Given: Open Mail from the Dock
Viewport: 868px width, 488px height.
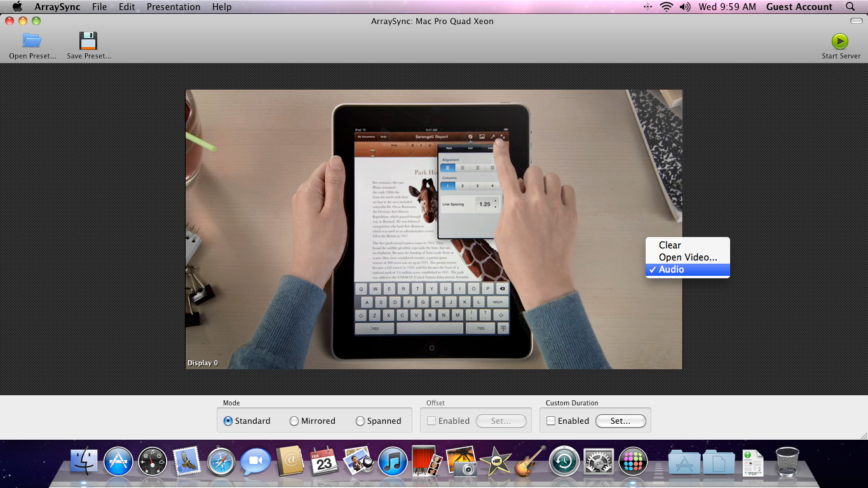Looking at the screenshot, I should [187, 461].
